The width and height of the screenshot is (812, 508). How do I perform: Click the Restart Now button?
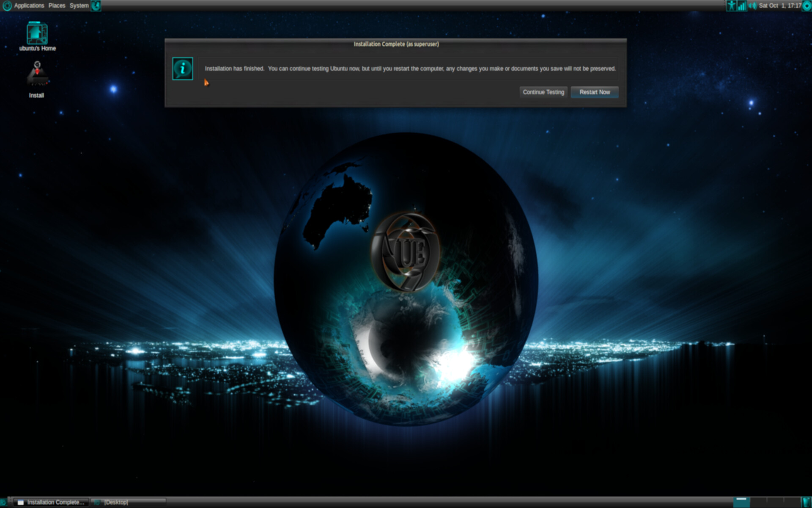(594, 92)
